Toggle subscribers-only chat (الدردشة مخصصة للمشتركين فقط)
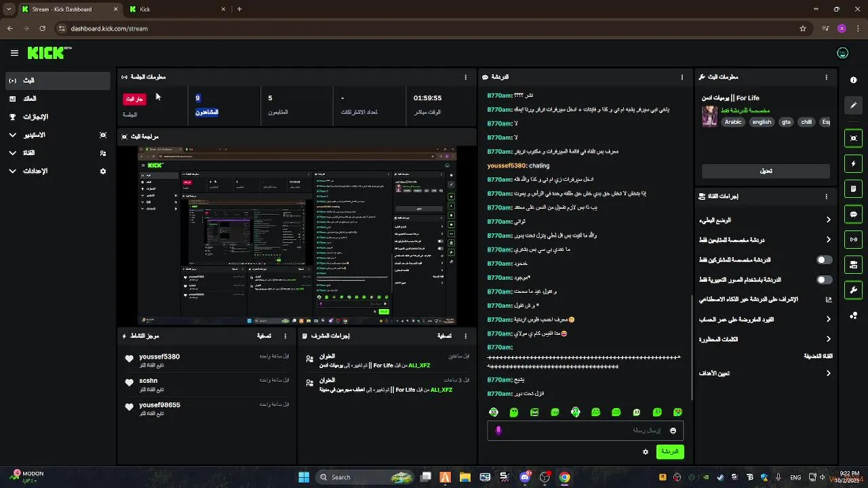 pos(824,260)
